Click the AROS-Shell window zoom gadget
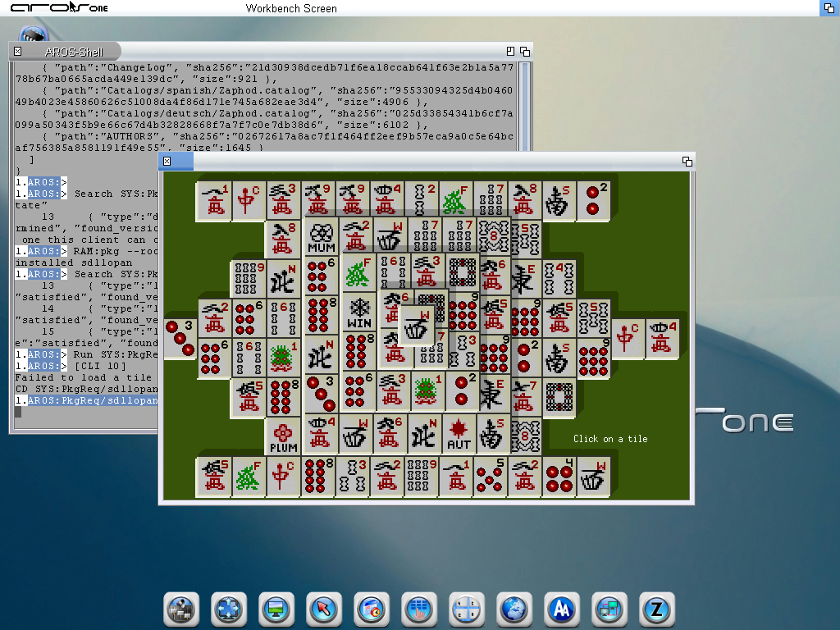840x630 pixels. (510, 52)
